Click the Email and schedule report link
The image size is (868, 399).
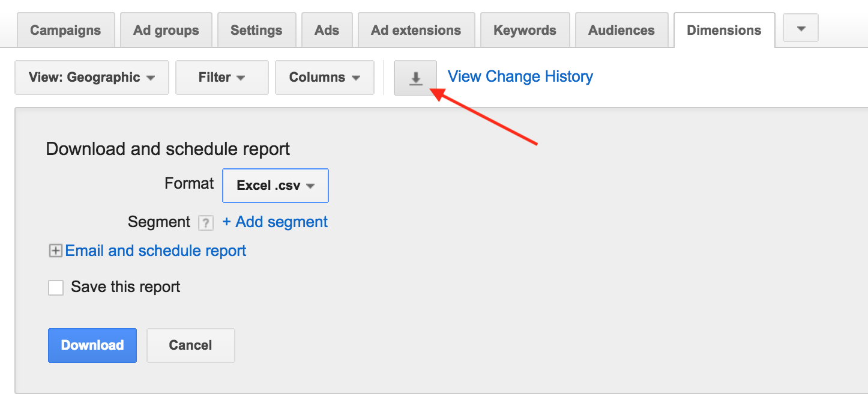click(155, 251)
